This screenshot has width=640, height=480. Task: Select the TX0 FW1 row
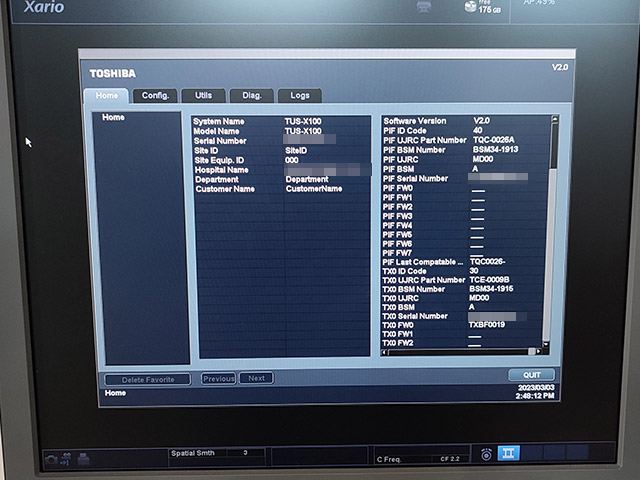[x=462, y=334]
